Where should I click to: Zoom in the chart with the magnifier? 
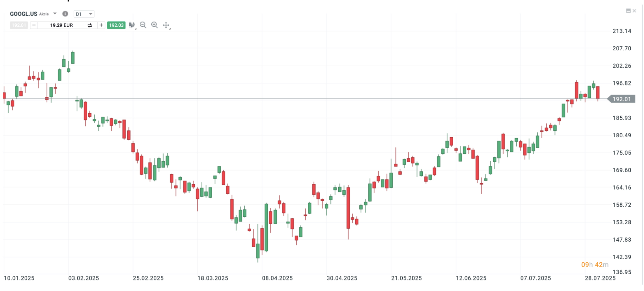click(155, 25)
